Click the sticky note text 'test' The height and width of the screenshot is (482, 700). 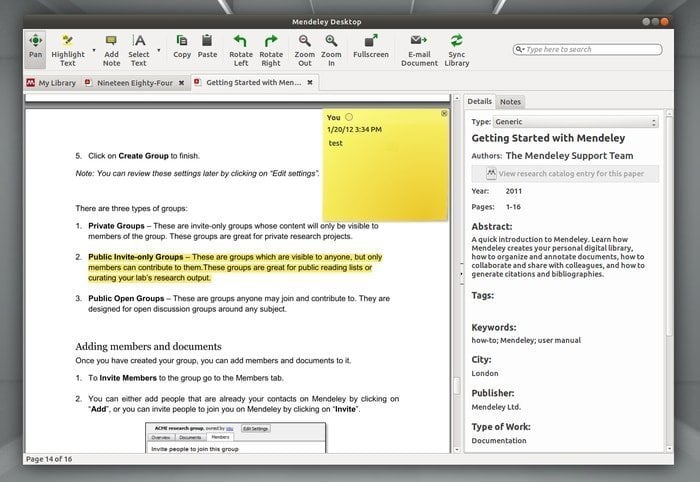point(336,143)
